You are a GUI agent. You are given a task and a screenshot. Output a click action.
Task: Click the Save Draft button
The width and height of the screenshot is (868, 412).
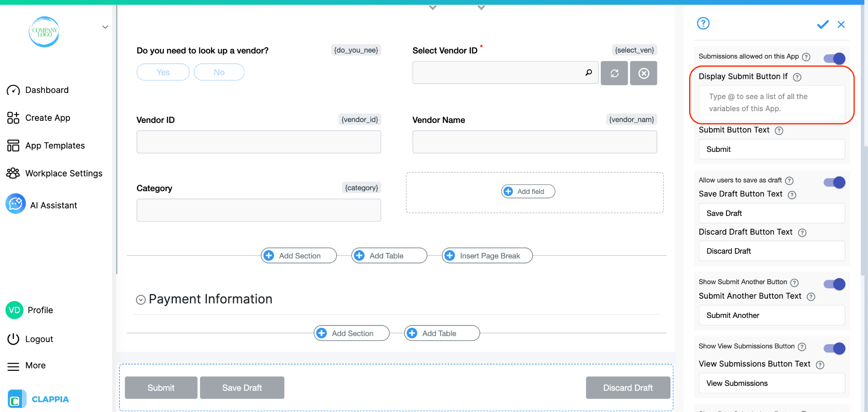pyautogui.click(x=242, y=387)
